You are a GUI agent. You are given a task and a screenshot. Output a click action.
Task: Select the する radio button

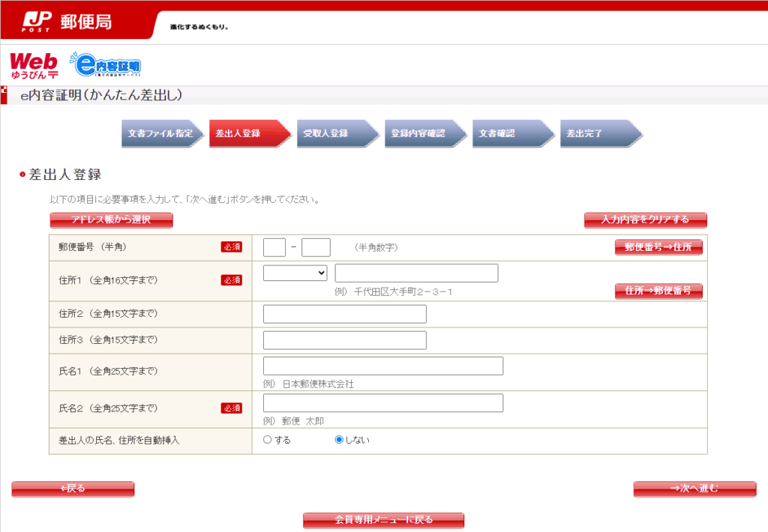click(x=267, y=440)
